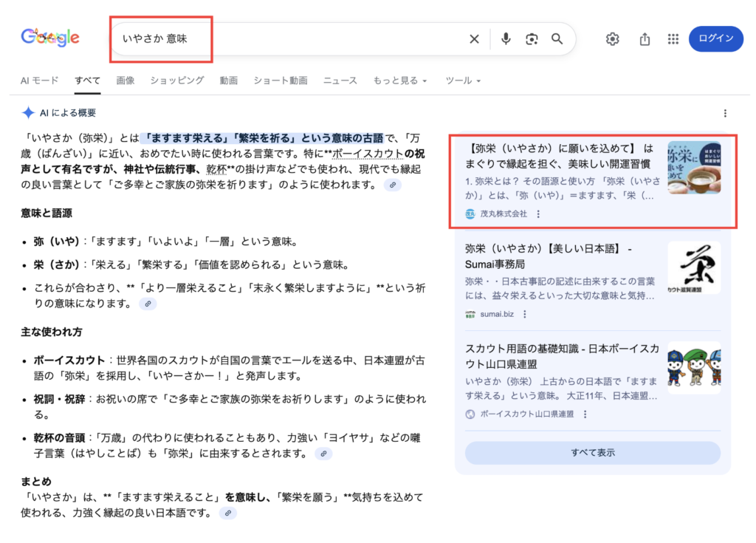This screenshot has height=543, width=756.
Task: Click the すべて表示 button
Action: tap(592, 452)
